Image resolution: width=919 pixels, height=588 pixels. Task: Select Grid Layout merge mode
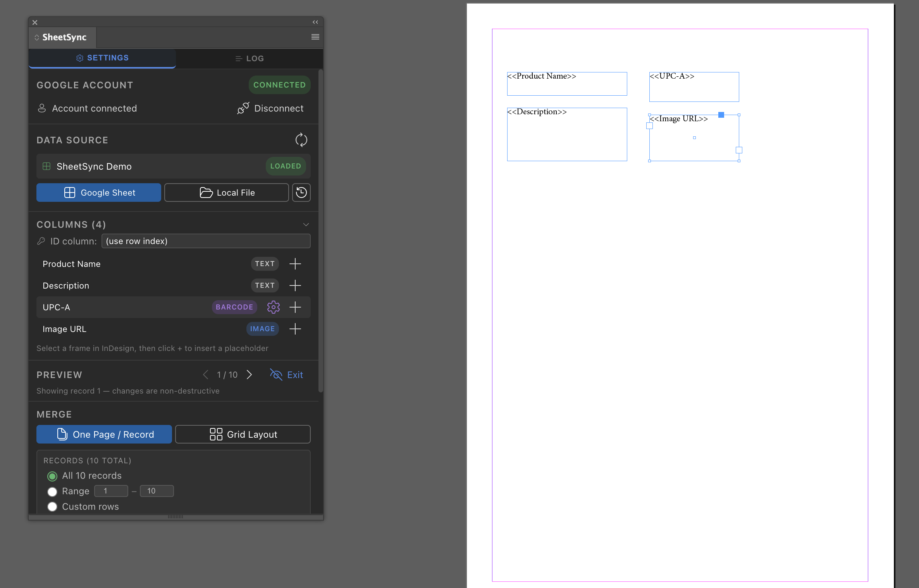click(x=243, y=434)
